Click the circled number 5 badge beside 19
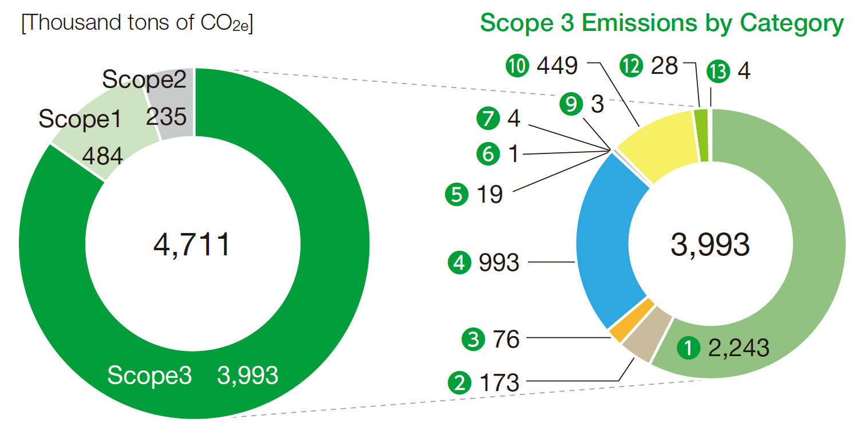 (456, 194)
